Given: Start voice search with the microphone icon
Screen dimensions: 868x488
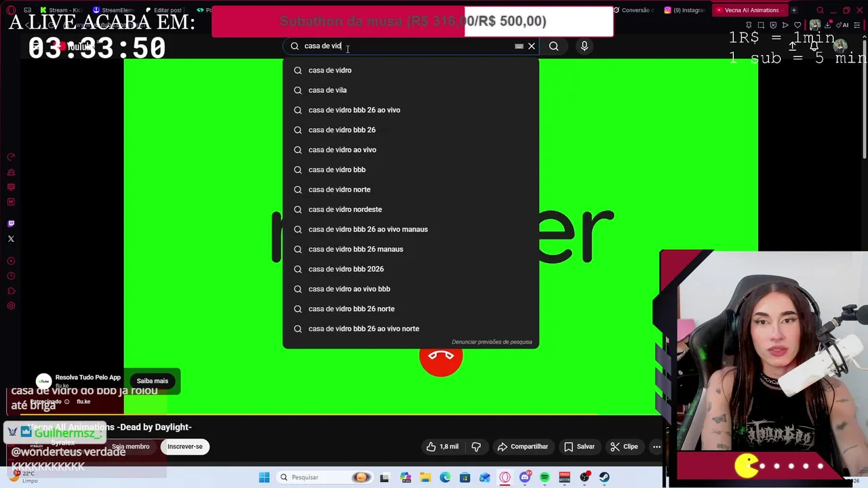Looking at the screenshot, I should [585, 46].
